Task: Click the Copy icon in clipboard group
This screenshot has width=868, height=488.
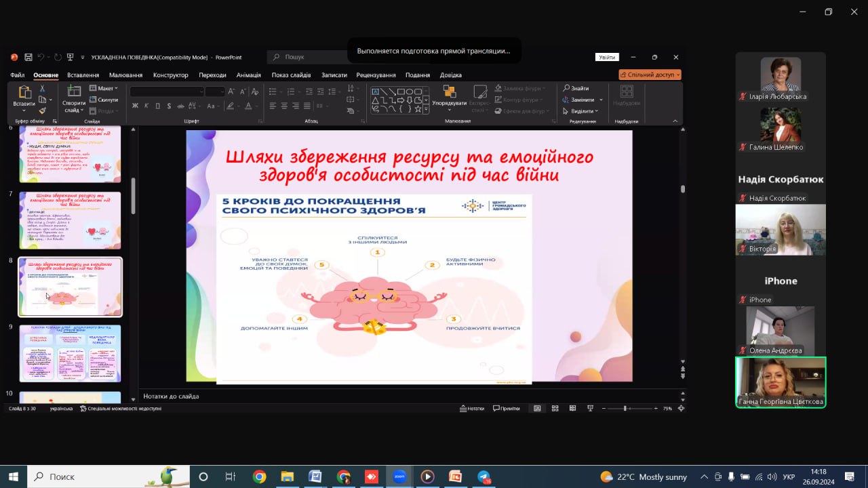Action: [42, 100]
